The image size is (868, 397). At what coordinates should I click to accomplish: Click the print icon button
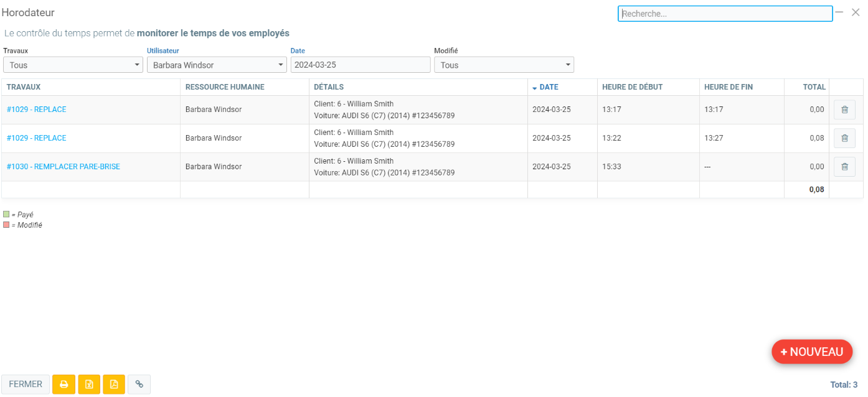[64, 385]
